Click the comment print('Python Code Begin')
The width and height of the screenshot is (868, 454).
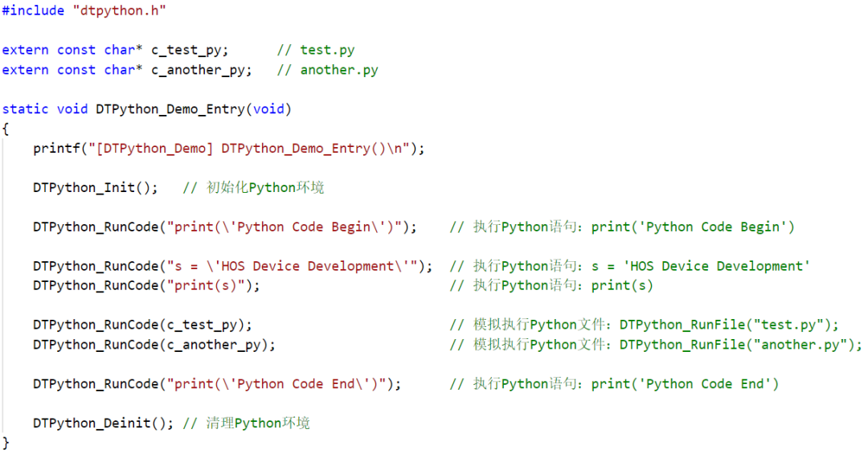[622, 227]
